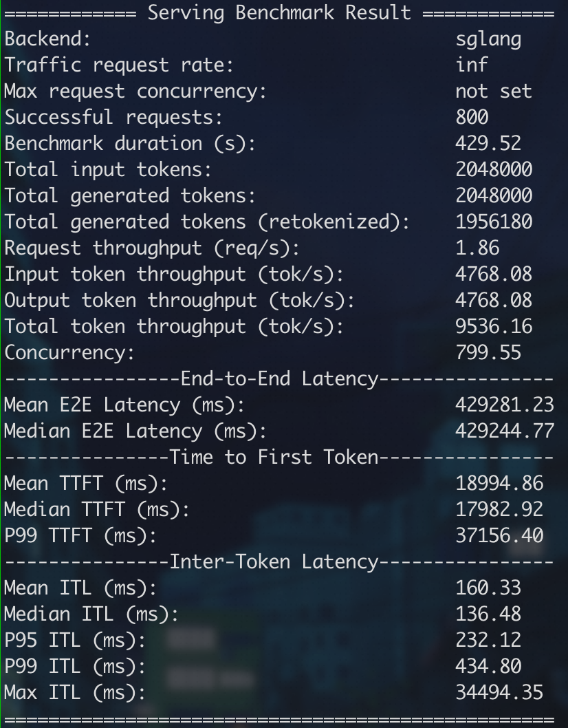Click the 'Mean ITL (ms):' label

coord(80,588)
